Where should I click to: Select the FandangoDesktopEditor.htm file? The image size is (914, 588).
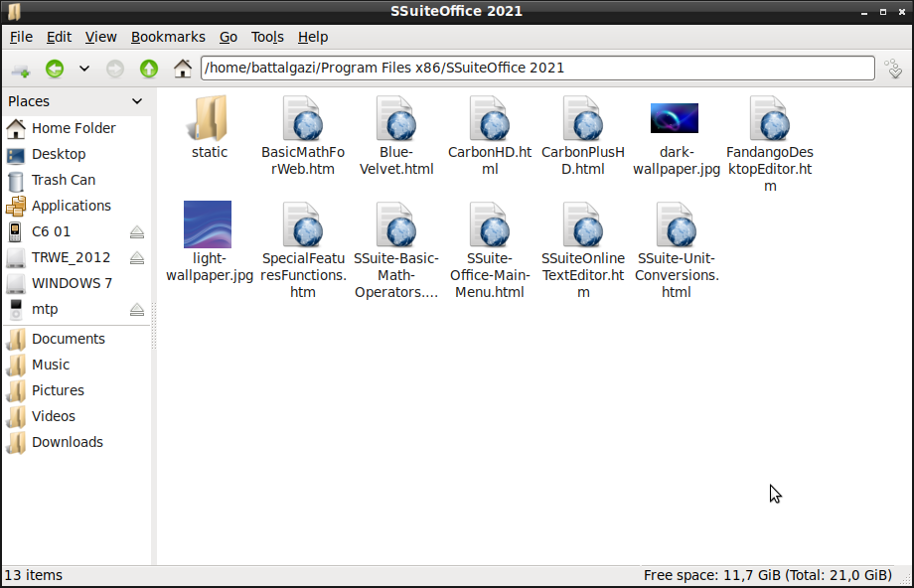(770, 145)
